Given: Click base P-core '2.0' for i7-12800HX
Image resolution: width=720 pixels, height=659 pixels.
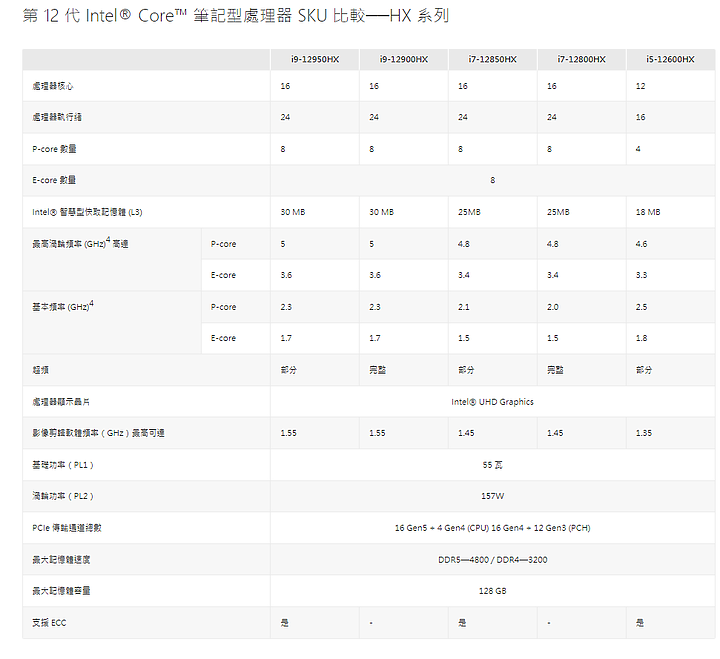Looking at the screenshot, I should coord(553,307).
